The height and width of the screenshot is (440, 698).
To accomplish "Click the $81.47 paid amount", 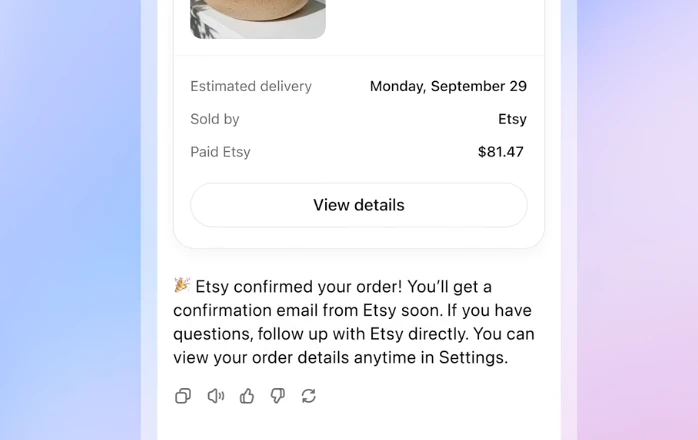I will pos(500,152).
